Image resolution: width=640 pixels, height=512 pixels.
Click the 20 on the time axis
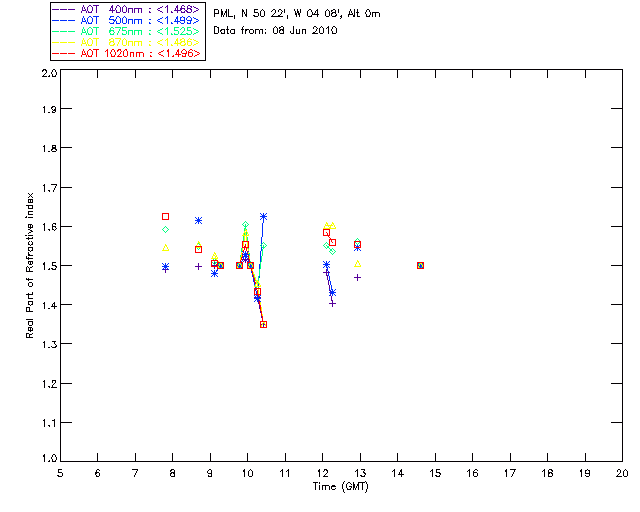tap(622, 473)
